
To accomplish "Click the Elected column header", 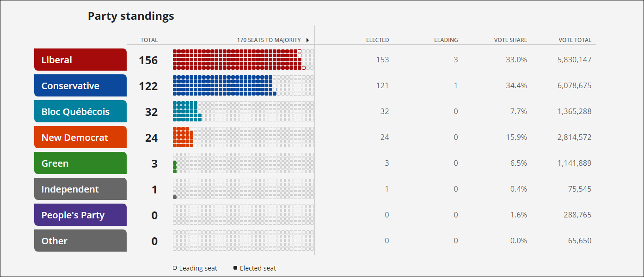I will tap(378, 40).
